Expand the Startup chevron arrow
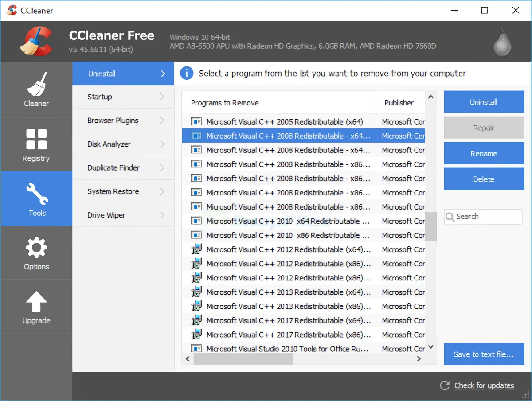532x401 pixels. 162,97
